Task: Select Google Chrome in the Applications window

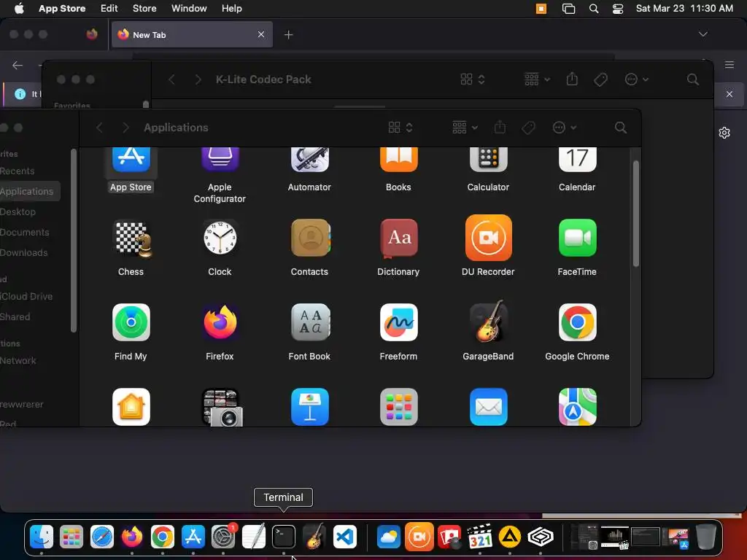Action: coord(578,322)
